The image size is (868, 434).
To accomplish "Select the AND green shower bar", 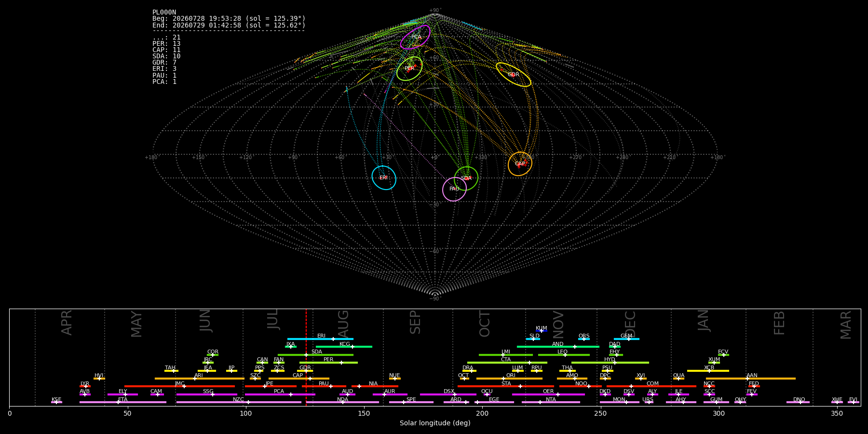I will (x=558, y=347).
